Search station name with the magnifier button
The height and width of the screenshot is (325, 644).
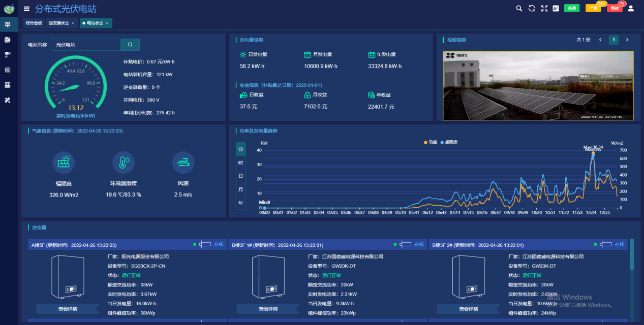pyautogui.click(x=130, y=45)
